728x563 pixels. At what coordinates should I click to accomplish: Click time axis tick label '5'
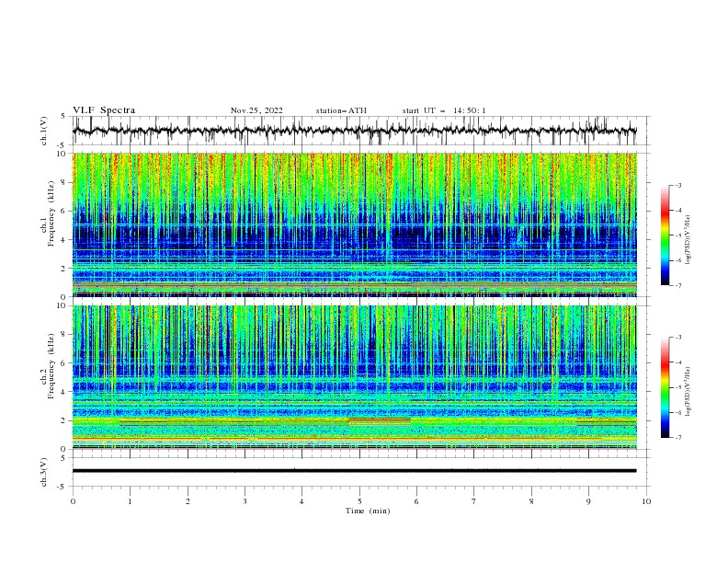359,501
